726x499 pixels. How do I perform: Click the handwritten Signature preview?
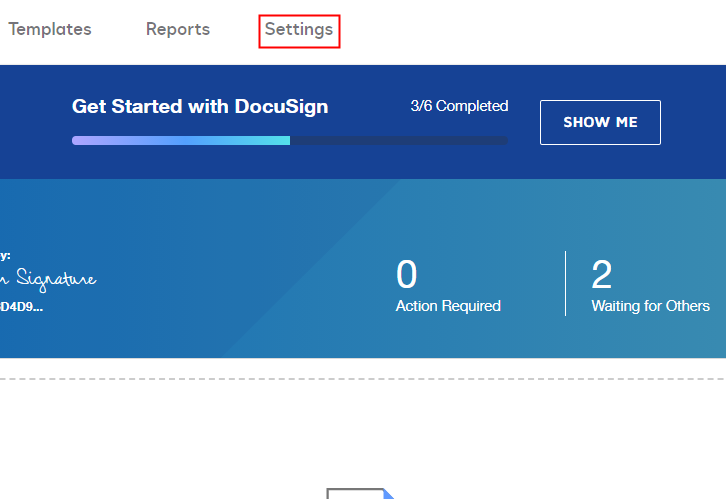[48, 279]
